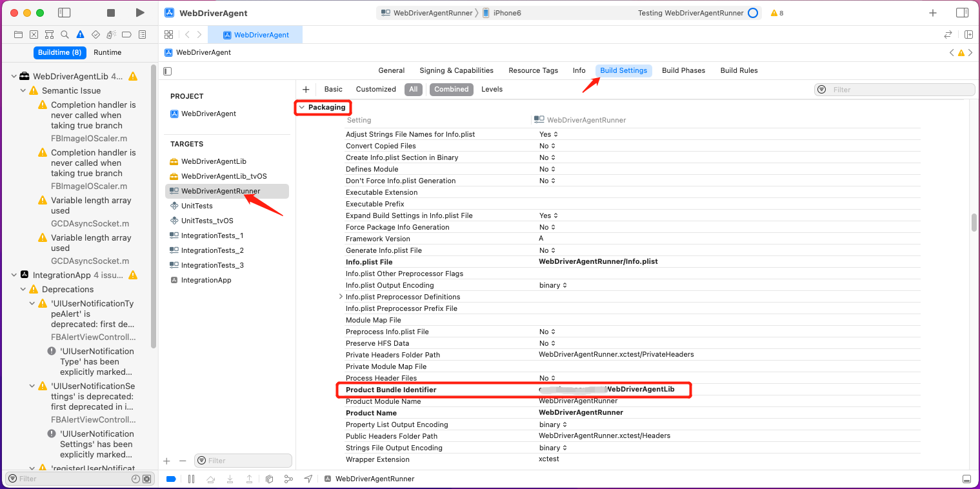
Task: Select the WebDriverAgent editor tab
Action: pyautogui.click(x=255, y=35)
